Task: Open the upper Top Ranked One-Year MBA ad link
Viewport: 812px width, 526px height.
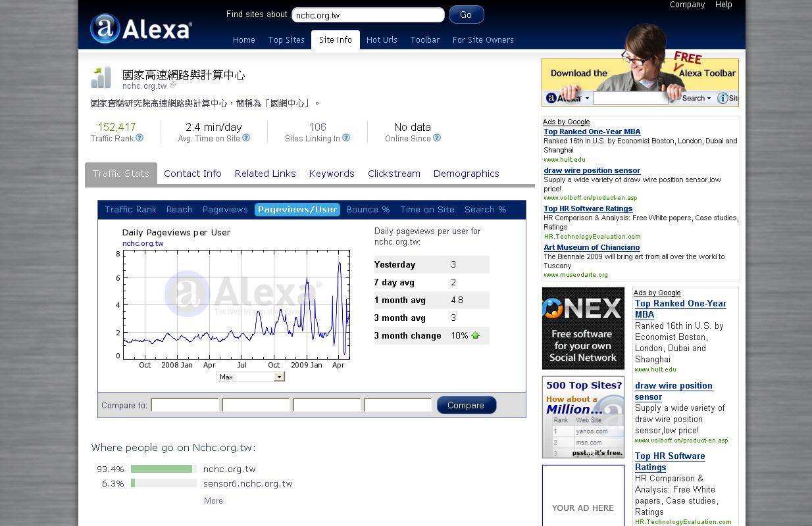Action: coord(592,131)
